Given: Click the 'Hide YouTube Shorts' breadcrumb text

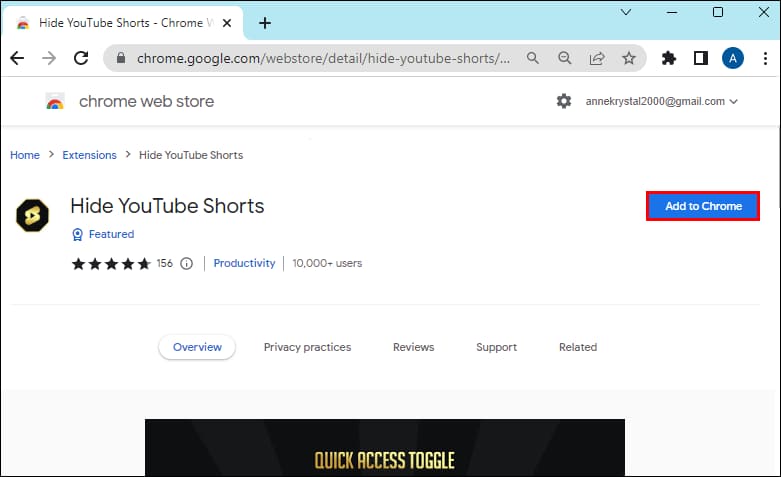Looking at the screenshot, I should point(191,155).
